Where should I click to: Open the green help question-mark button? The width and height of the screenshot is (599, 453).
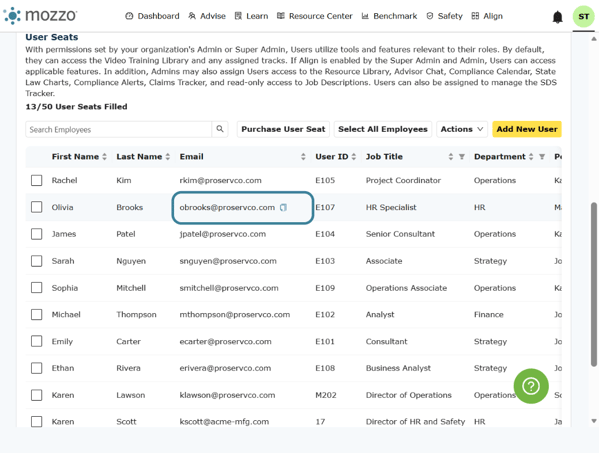point(531,386)
